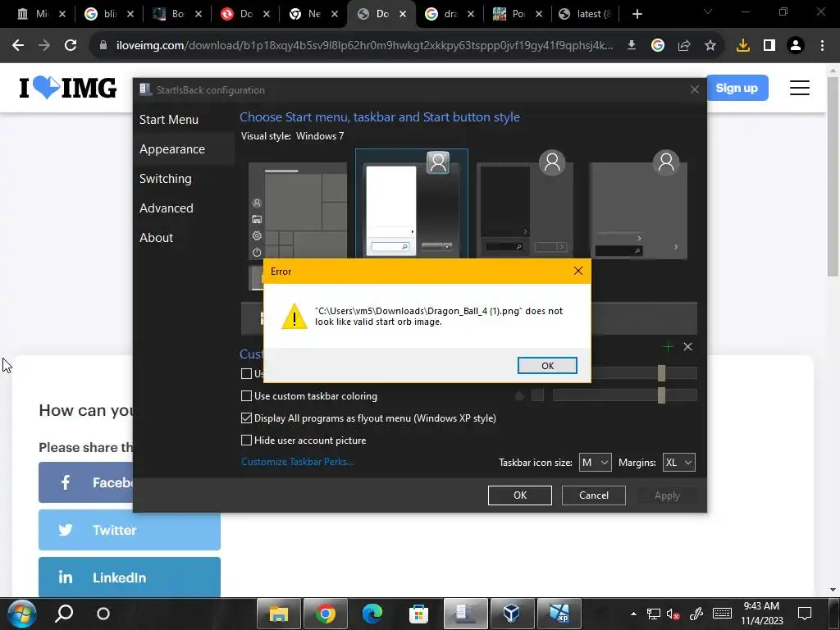Click the iLoveIMG logo
Image resolution: width=840 pixels, height=630 pixels.
[x=67, y=88]
